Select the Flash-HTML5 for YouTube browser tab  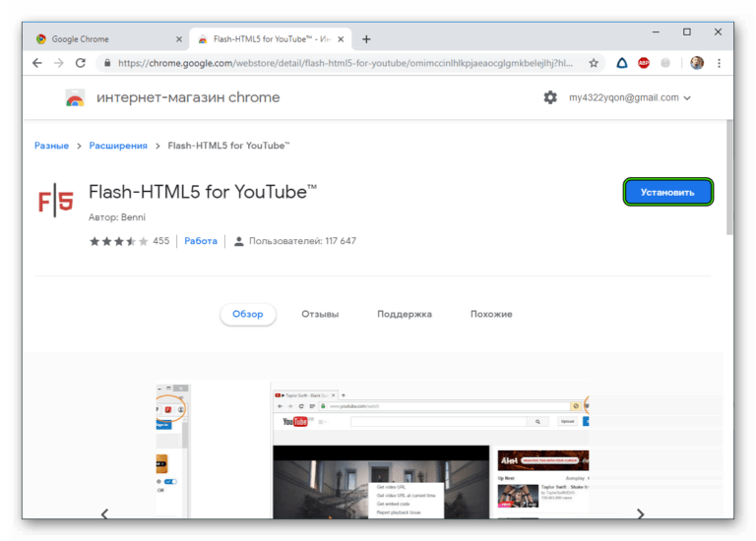[270, 39]
